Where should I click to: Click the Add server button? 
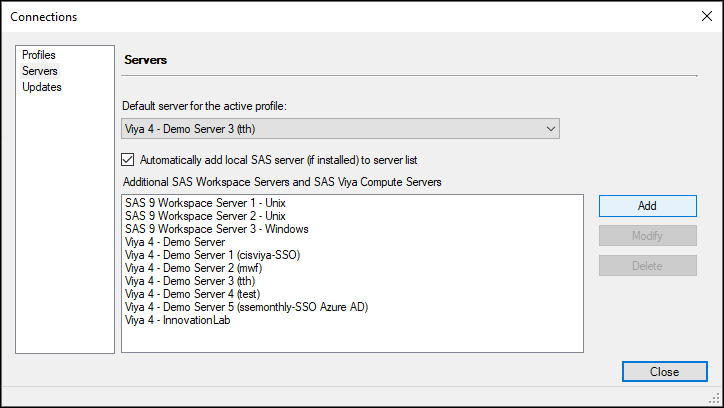click(x=647, y=205)
